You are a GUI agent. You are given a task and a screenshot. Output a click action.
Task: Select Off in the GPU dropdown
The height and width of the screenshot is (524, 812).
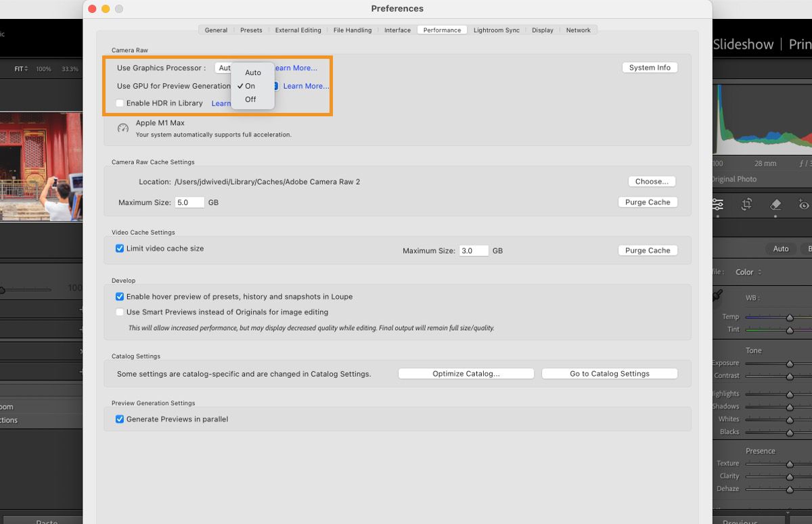tap(251, 99)
